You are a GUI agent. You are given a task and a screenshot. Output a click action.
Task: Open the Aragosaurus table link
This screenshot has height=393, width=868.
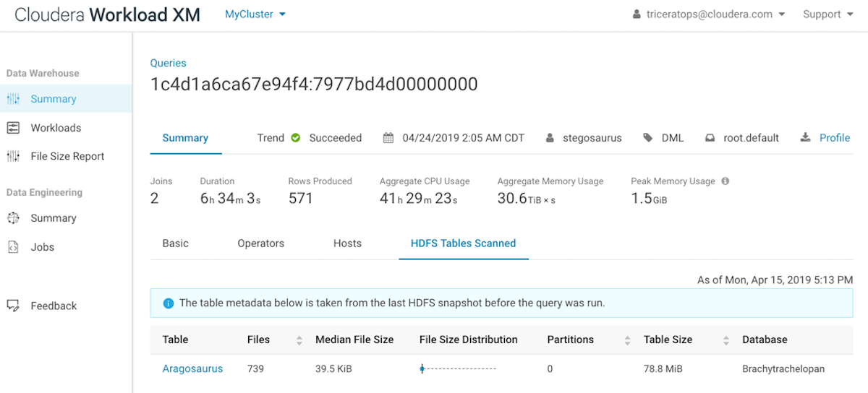coord(192,368)
